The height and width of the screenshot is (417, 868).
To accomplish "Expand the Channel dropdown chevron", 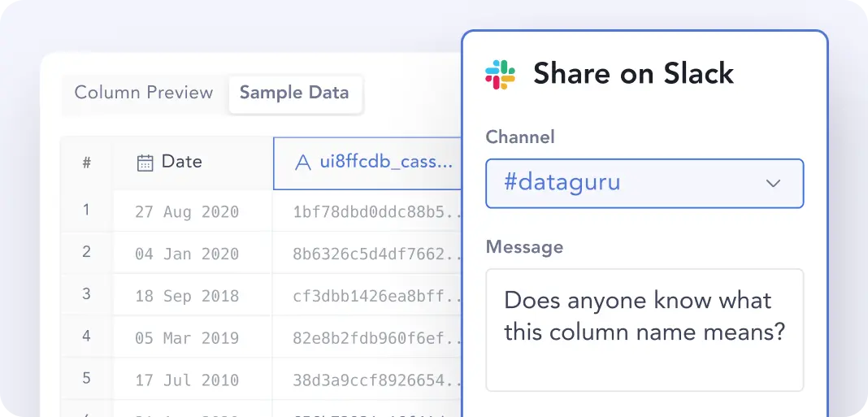I will (773, 184).
